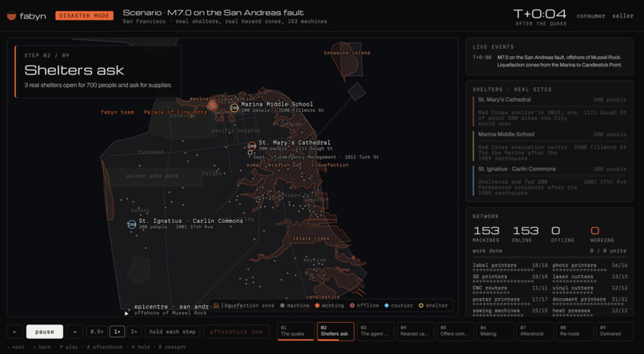Select Marina Middle School in shelters list
Image resolution: width=644 pixels, height=354 pixels.
point(550,145)
